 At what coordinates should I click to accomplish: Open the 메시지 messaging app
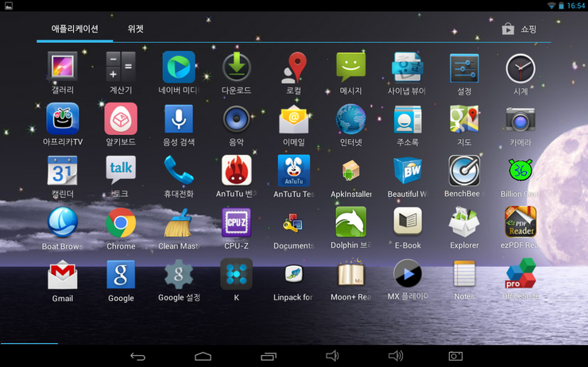tap(351, 68)
